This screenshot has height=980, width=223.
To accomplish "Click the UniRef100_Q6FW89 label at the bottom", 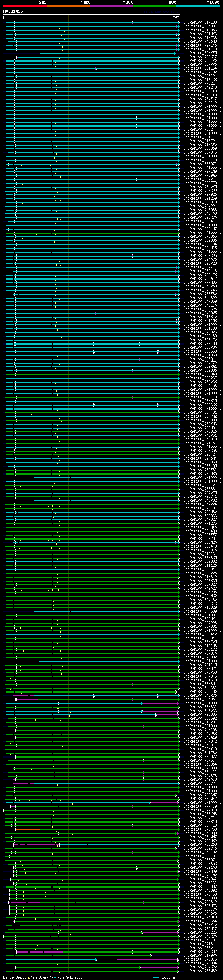I will click(200, 971).
